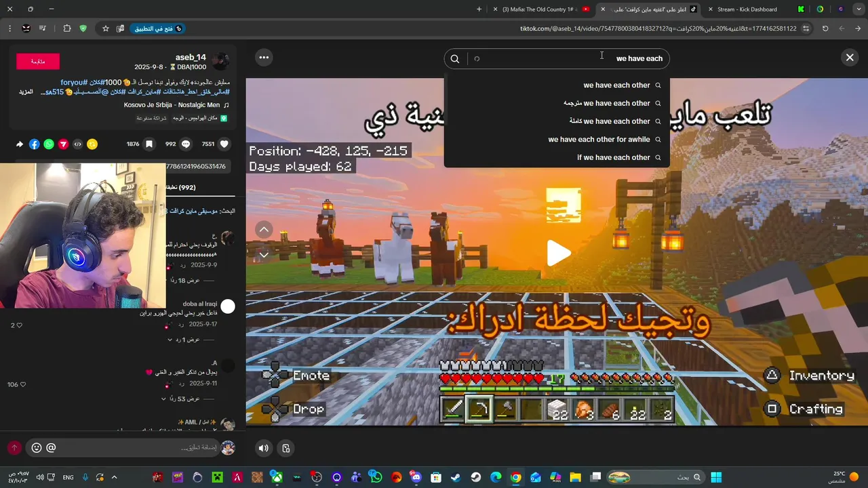Open File Explorer from the taskbar

tap(576, 477)
